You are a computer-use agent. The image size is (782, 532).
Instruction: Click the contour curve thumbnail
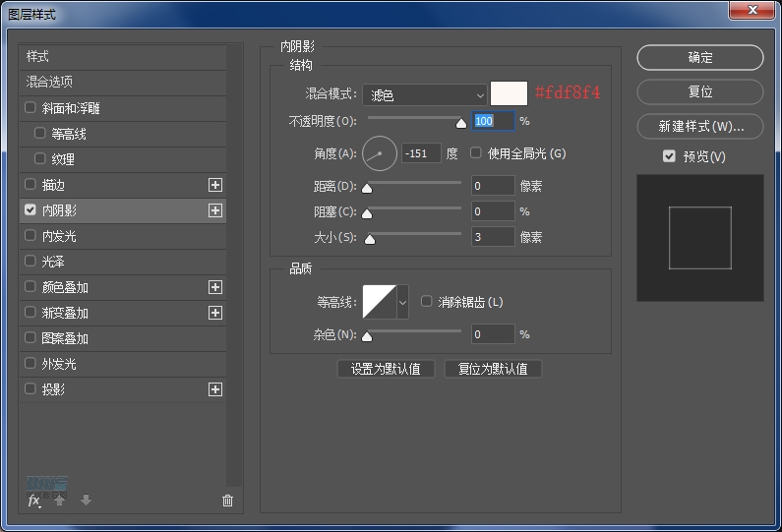tap(380, 302)
